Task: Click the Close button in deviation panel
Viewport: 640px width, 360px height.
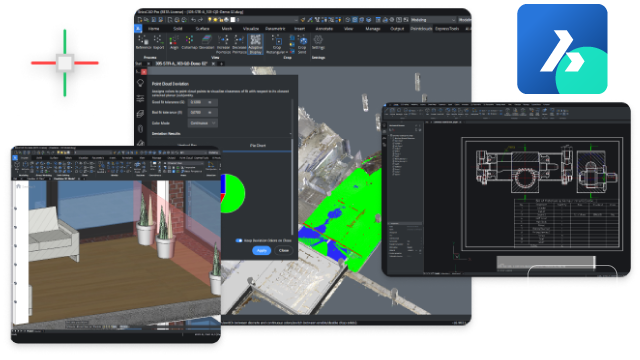Action: point(284,250)
